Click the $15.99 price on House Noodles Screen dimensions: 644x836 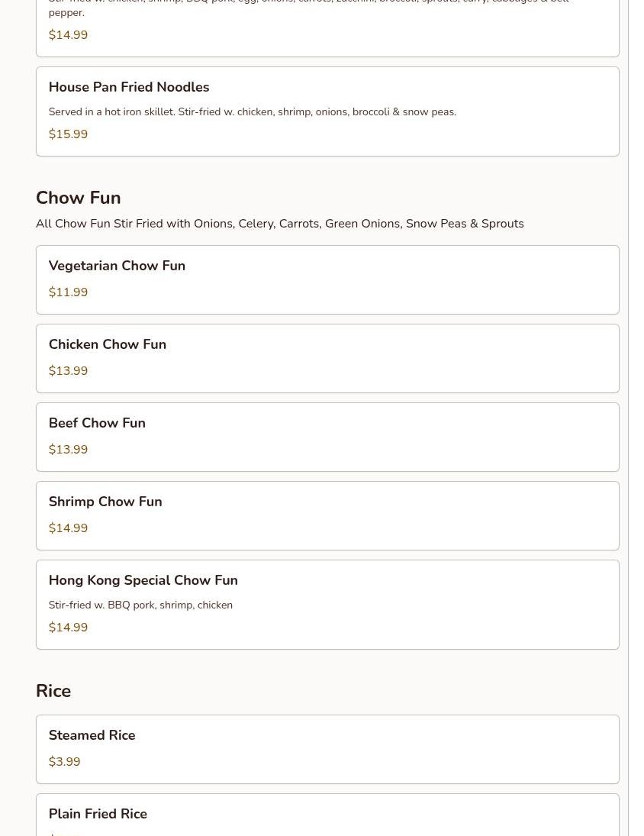coord(68,134)
